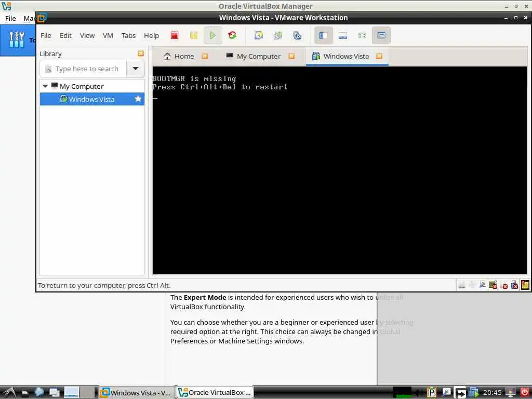The height and width of the screenshot is (399, 532).
Task: Toggle the thumbnail bar view button
Action: pos(343,35)
